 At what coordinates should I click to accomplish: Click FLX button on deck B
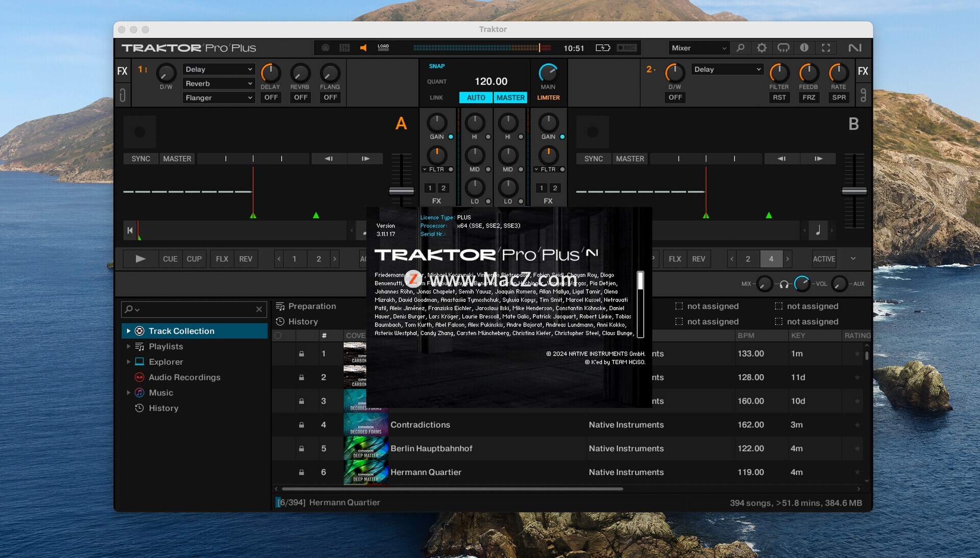click(x=675, y=259)
